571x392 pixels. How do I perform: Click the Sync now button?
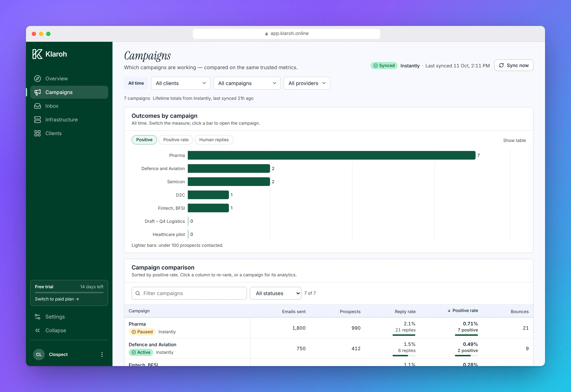[514, 65]
